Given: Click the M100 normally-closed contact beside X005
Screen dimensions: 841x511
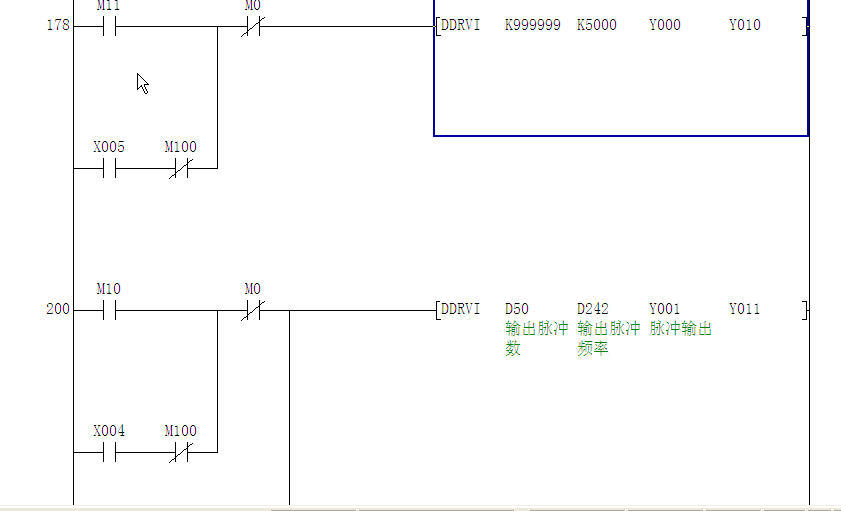Looking at the screenshot, I should (180, 168).
